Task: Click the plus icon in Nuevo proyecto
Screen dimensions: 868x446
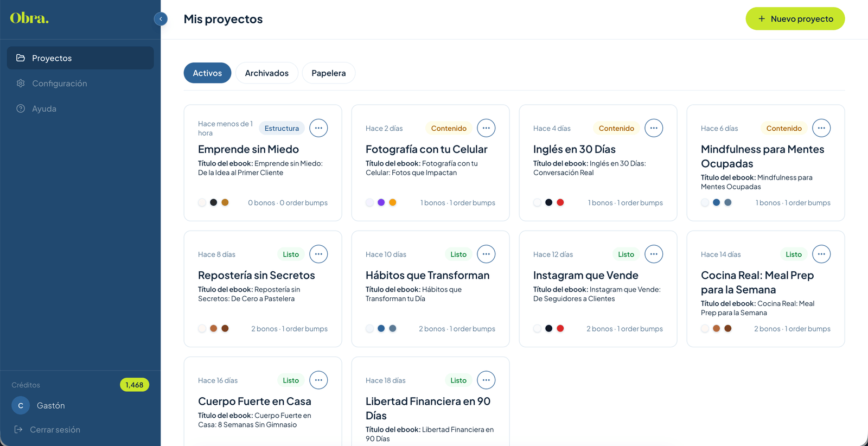Action: pyautogui.click(x=762, y=18)
